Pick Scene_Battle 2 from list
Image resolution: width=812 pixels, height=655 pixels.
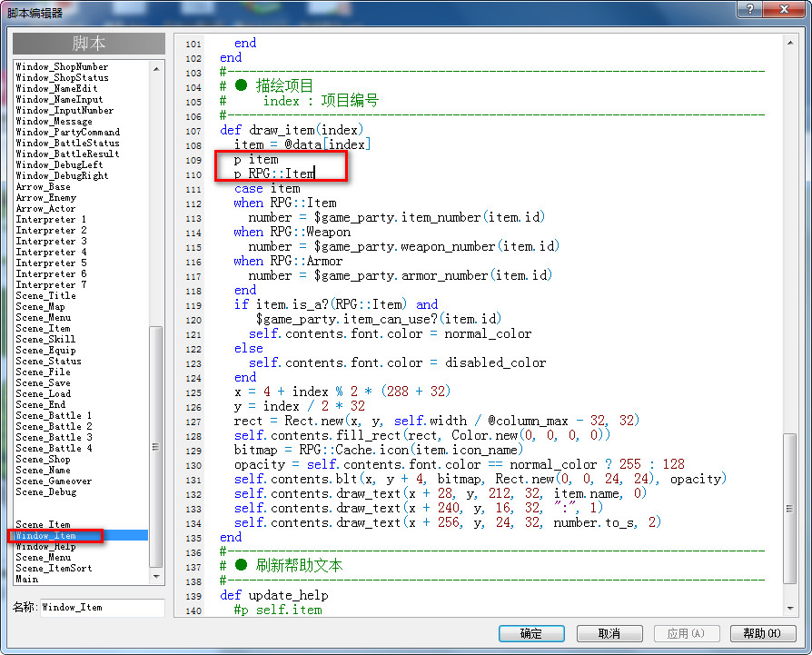click(x=54, y=426)
